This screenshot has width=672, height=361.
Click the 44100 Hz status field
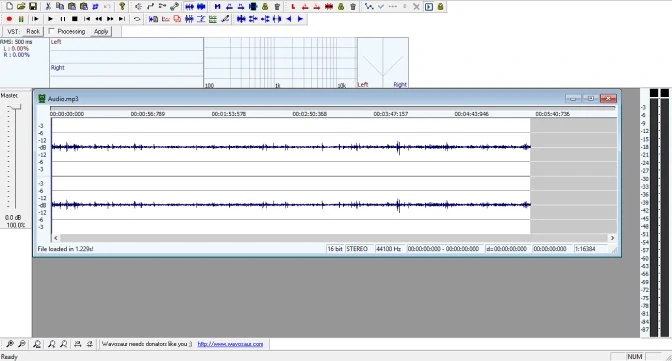pyautogui.click(x=390, y=249)
